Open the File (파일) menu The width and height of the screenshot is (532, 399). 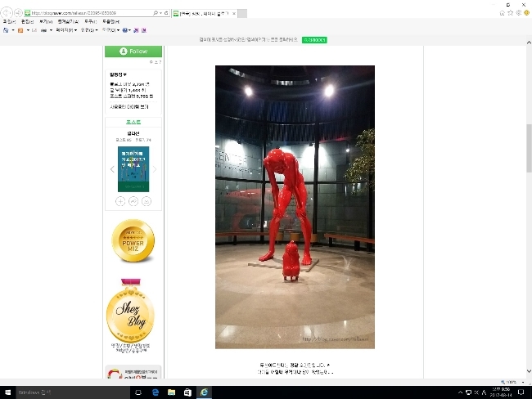coord(9,21)
